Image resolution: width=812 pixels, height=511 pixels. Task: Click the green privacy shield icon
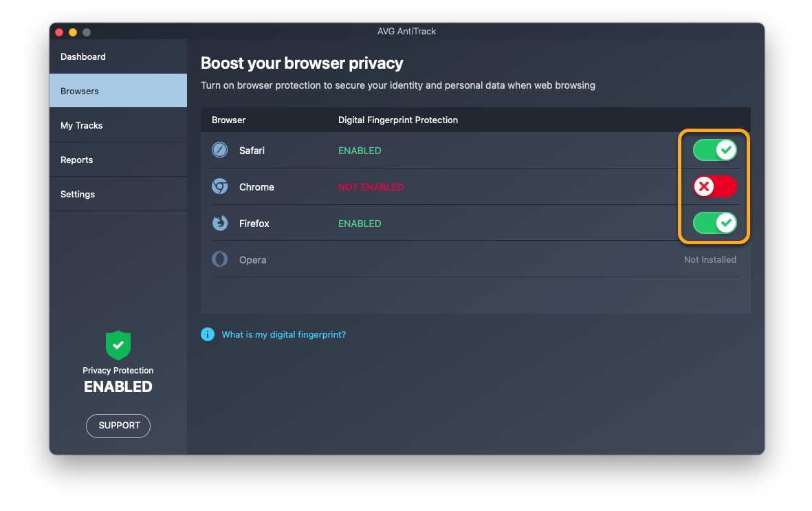pyautogui.click(x=118, y=345)
